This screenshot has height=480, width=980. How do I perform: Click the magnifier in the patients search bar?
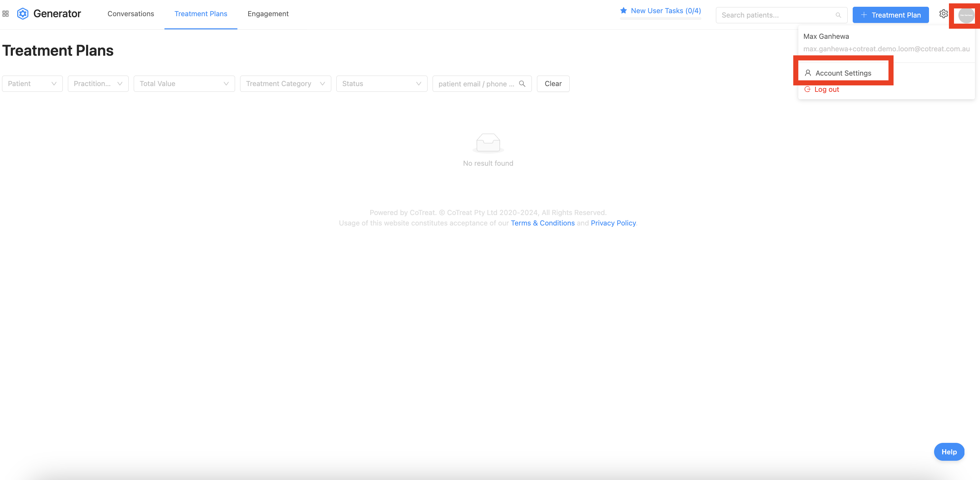[x=839, y=15]
